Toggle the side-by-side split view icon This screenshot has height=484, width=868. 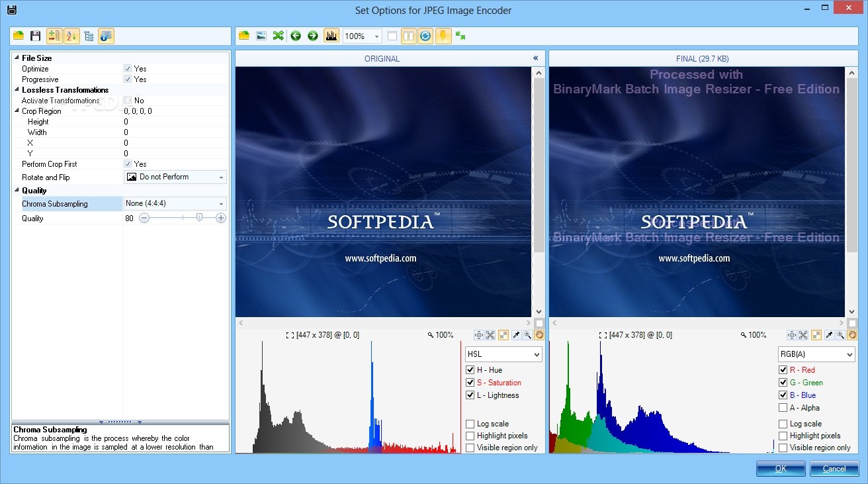[x=409, y=36]
